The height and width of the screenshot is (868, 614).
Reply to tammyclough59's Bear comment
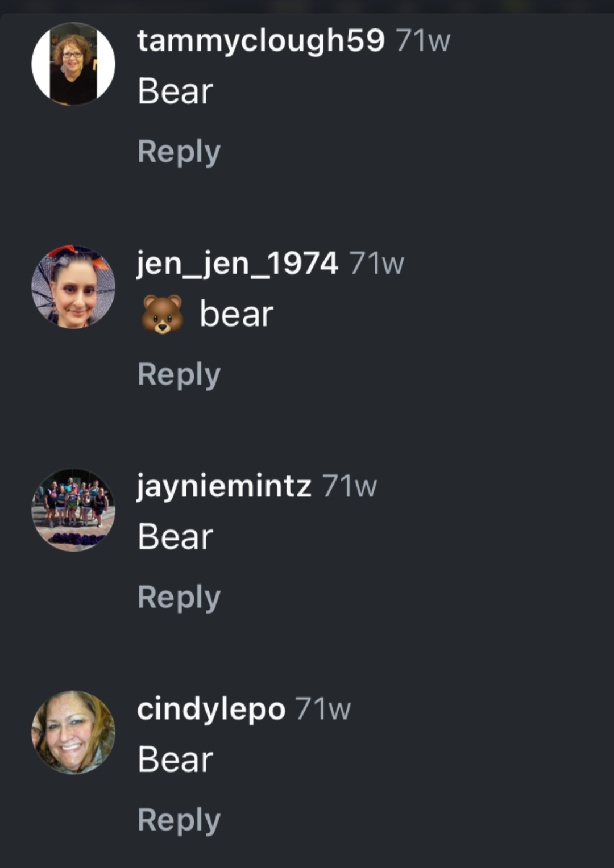coord(179,152)
